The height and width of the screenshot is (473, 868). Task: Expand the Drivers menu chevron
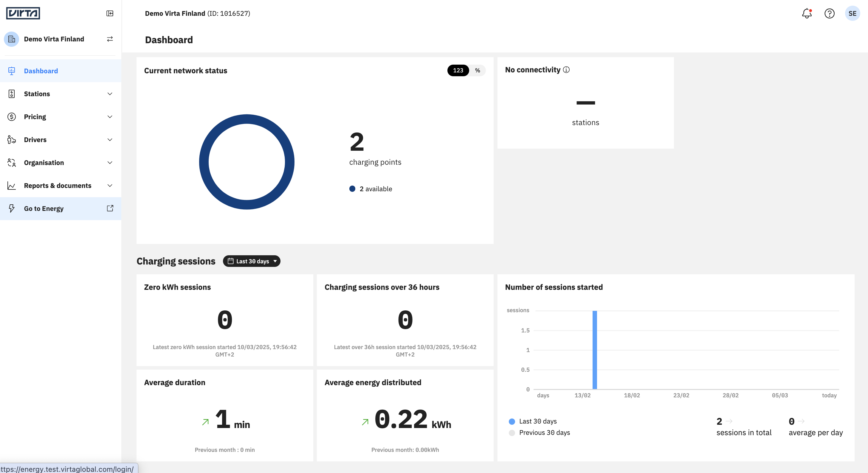pyautogui.click(x=110, y=140)
